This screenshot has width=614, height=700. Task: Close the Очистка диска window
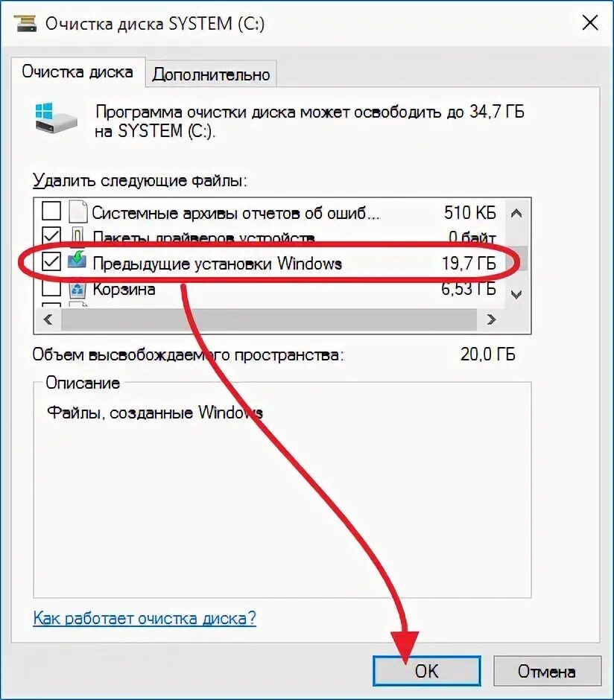(590, 22)
